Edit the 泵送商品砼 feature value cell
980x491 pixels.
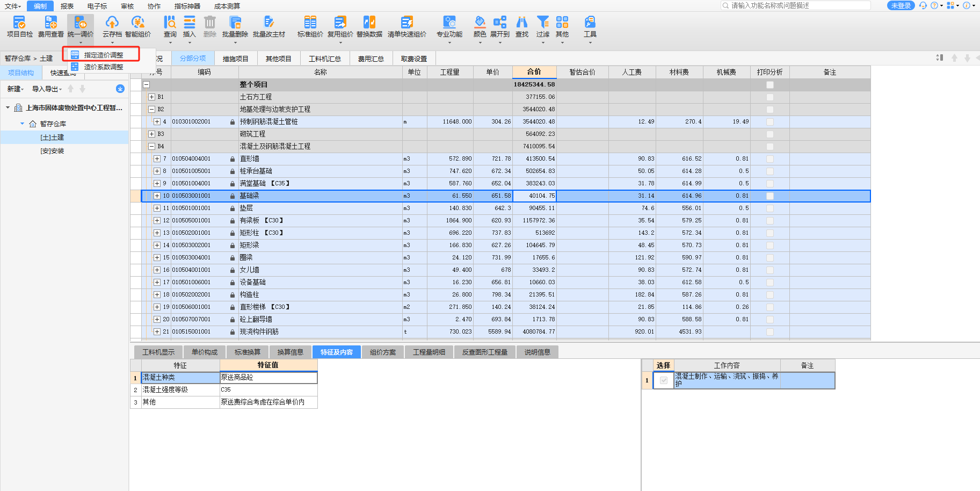tap(268, 378)
